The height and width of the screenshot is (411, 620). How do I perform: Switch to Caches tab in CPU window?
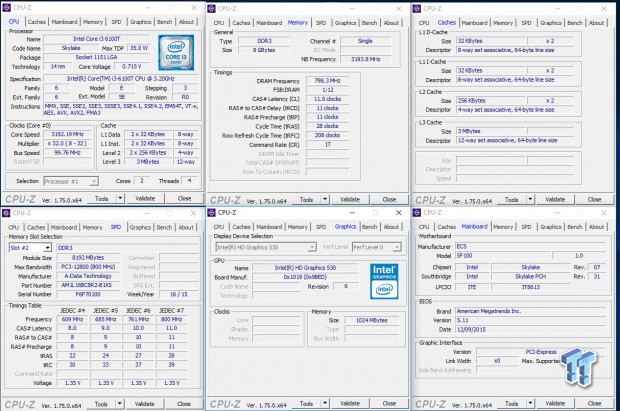pos(36,22)
